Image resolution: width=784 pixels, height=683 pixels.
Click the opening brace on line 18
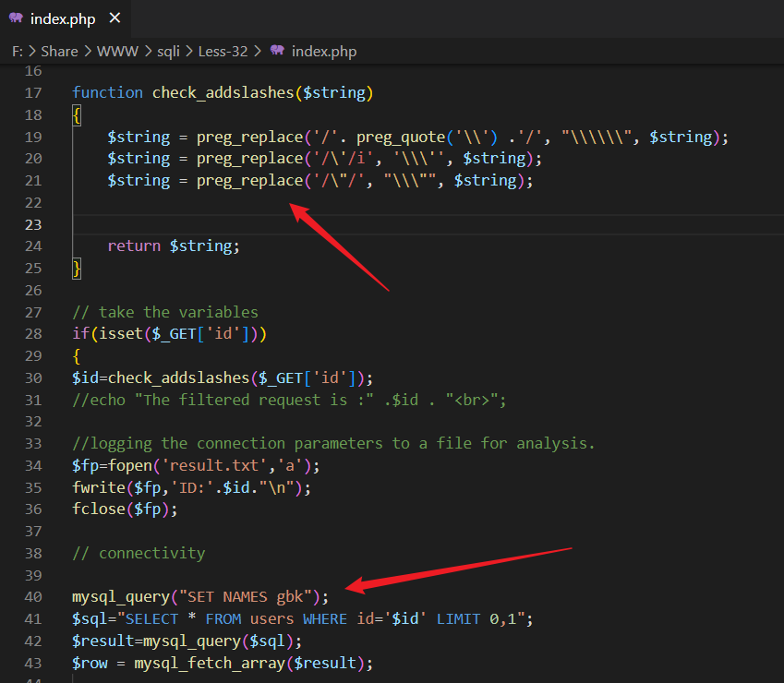[x=77, y=114]
